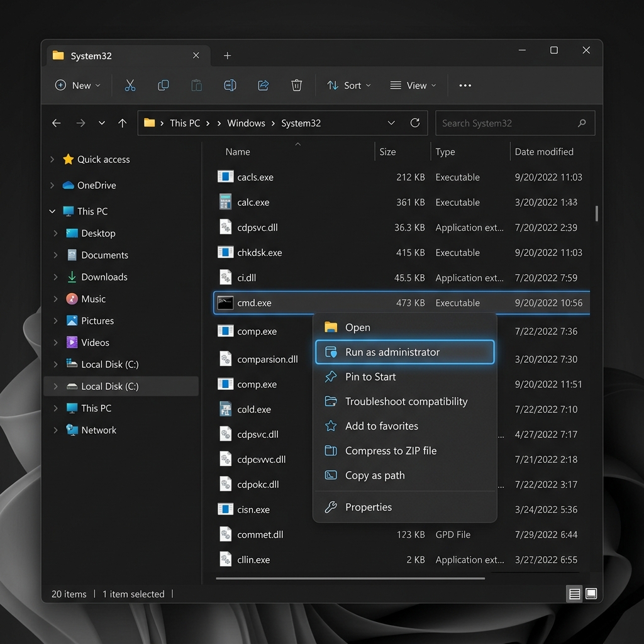The height and width of the screenshot is (644, 644).
Task: Close the System32 tab
Action: click(196, 55)
